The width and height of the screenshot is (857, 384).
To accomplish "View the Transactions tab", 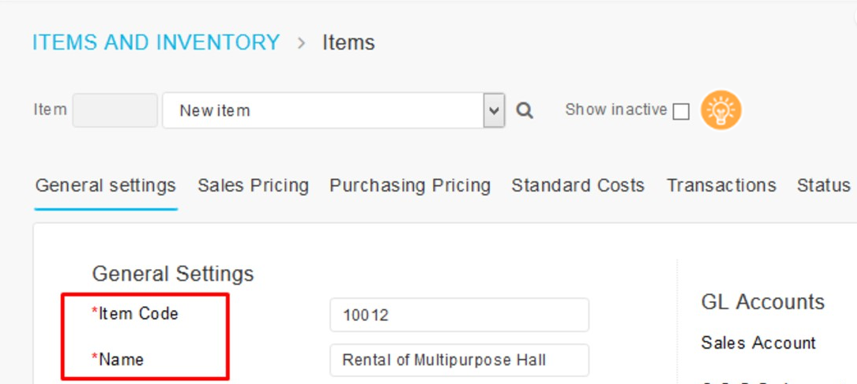I will 721,186.
